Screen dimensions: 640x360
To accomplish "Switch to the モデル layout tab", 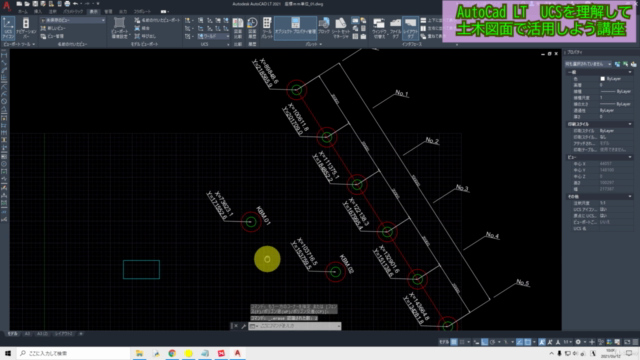I will (x=12, y=334).
